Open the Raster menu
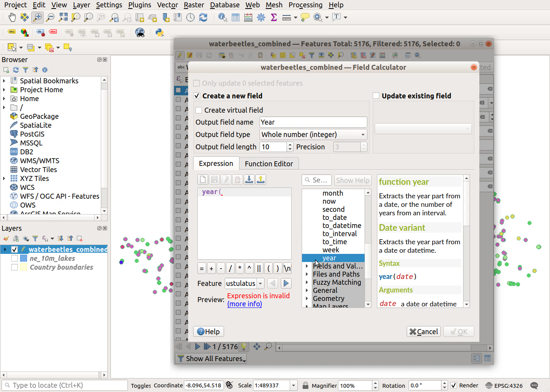550x392 pixels. (194, 5)
